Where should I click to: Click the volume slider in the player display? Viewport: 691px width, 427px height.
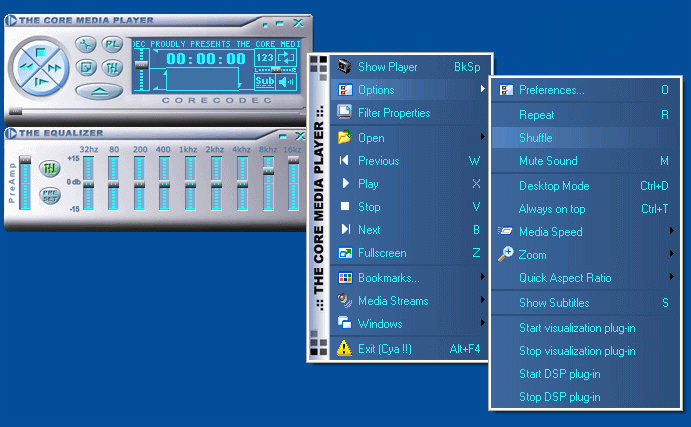(141, 70)
